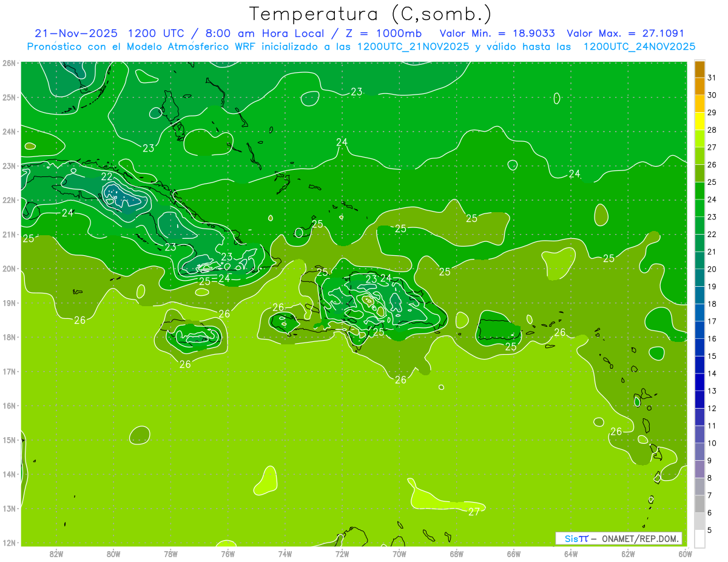Click the 21N latitude axis label
This screenshot has height=562, width=728.
pos(9,234)
